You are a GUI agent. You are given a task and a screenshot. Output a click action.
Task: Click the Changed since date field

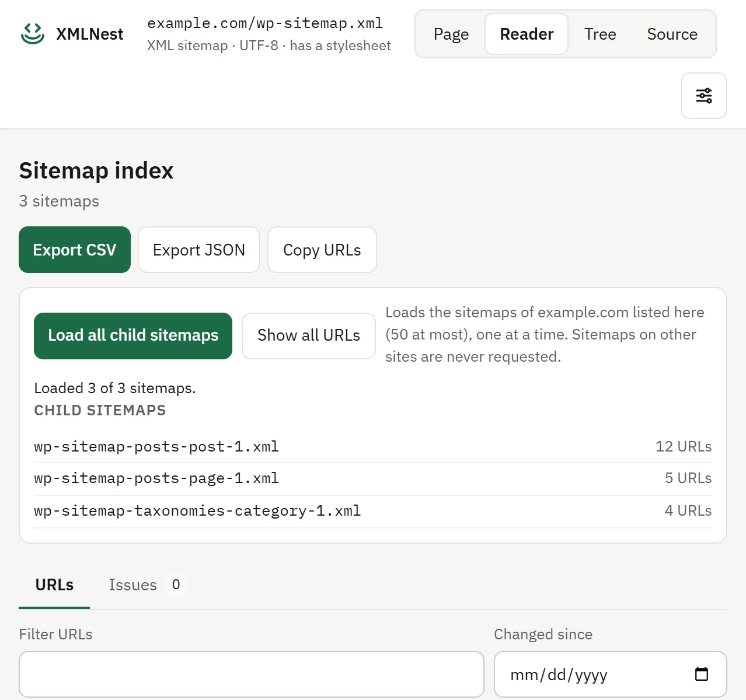tap(610, 674)
